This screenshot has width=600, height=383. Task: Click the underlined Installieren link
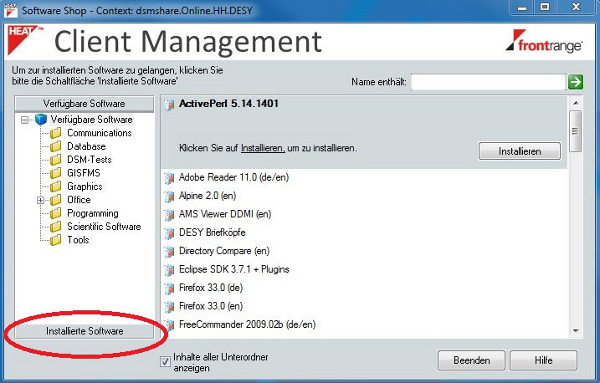pyautogui.click(x=262, y=148)
